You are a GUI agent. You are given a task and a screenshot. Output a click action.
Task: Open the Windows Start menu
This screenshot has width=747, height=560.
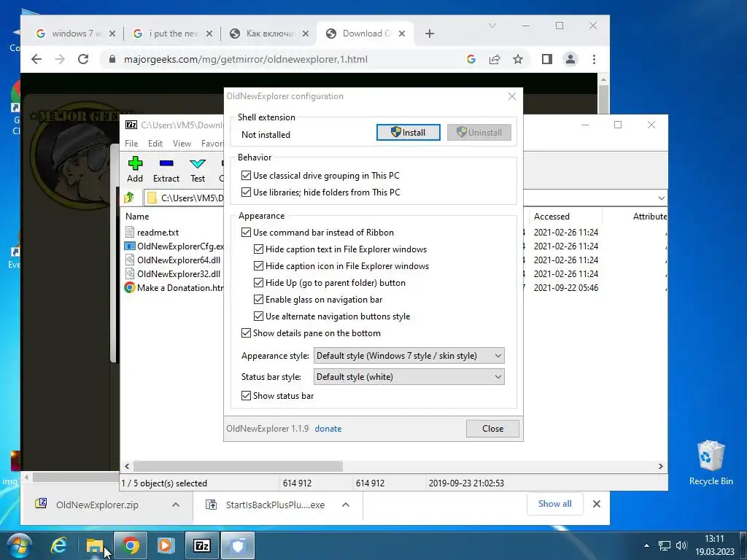tap(20, 545)
